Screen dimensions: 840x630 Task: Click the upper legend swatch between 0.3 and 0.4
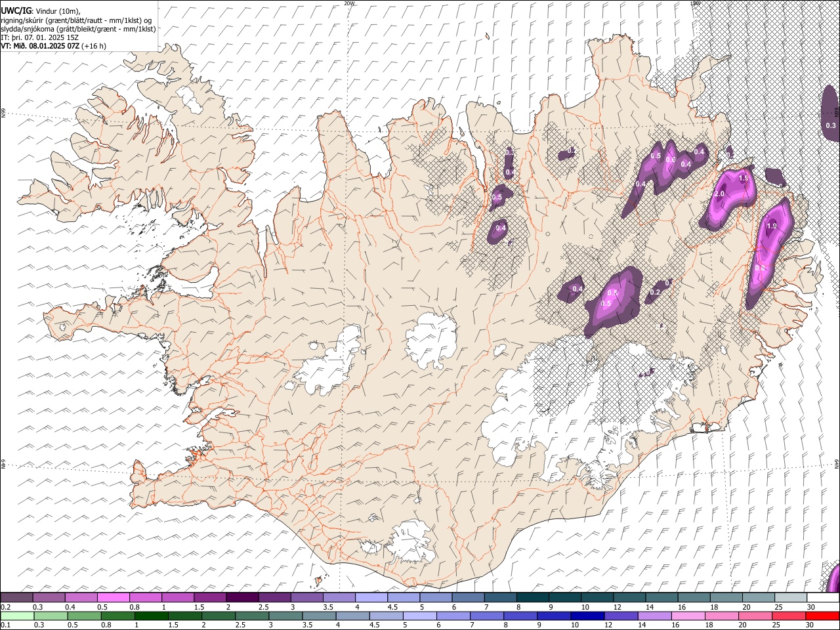click(49, 598)
